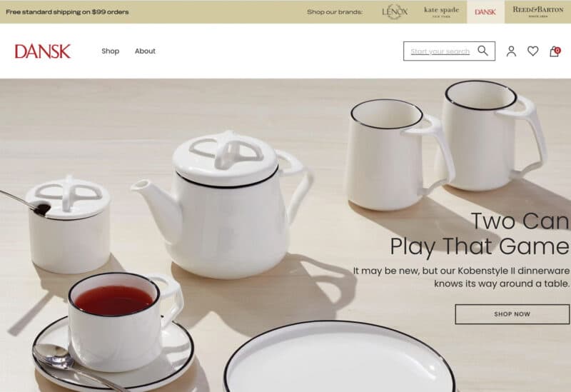Screen dimensions: 571x392
Task: Click the DANSK logo in header
Action: click(43, 51)
